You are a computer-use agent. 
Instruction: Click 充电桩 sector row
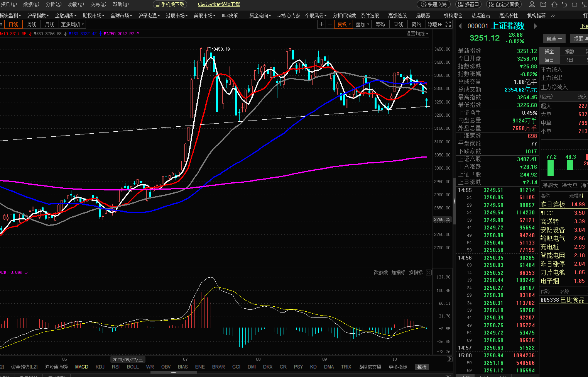click(563, 247)
